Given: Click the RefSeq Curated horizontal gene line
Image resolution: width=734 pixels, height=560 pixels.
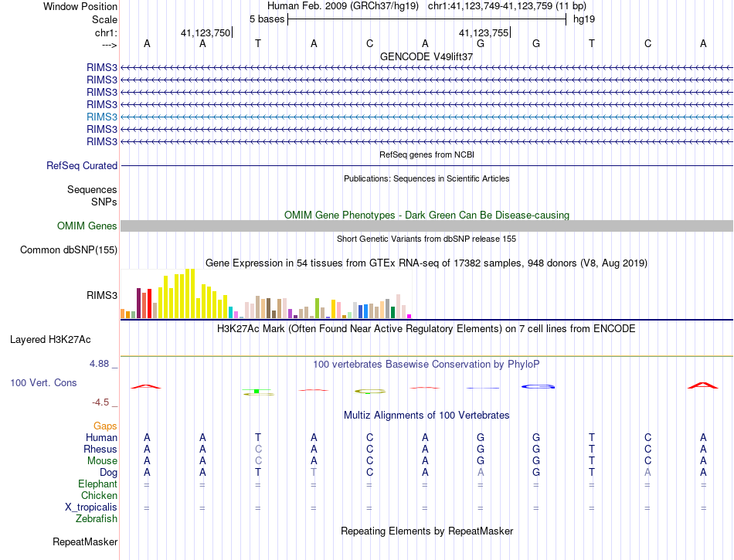Looking at the screenshot, I should tap(426, 165).
